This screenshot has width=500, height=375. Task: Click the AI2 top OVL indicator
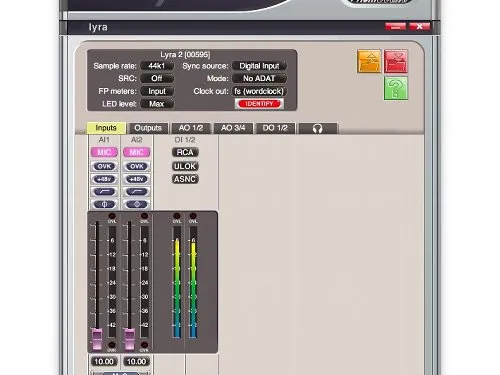click(x=144, y=216)
